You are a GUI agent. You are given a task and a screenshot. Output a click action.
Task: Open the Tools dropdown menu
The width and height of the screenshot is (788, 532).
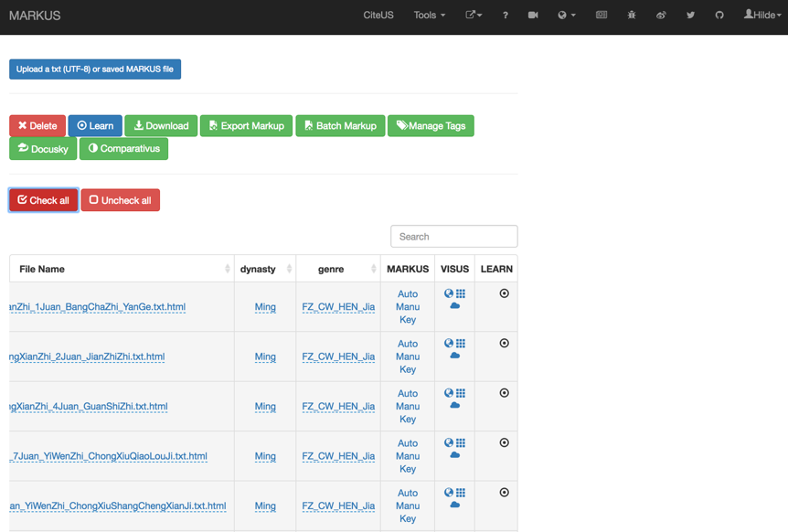coord(429,15)
